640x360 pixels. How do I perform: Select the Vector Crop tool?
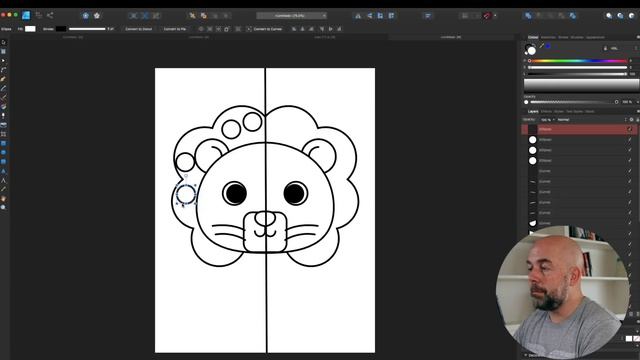coord(4,134)
